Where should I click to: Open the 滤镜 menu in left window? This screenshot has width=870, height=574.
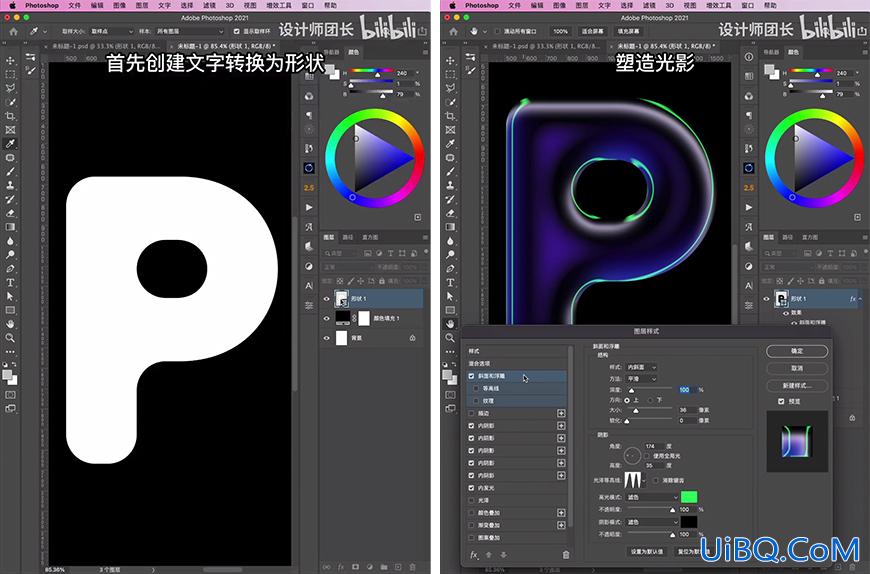pyautogui.click(x=209, y=5)
